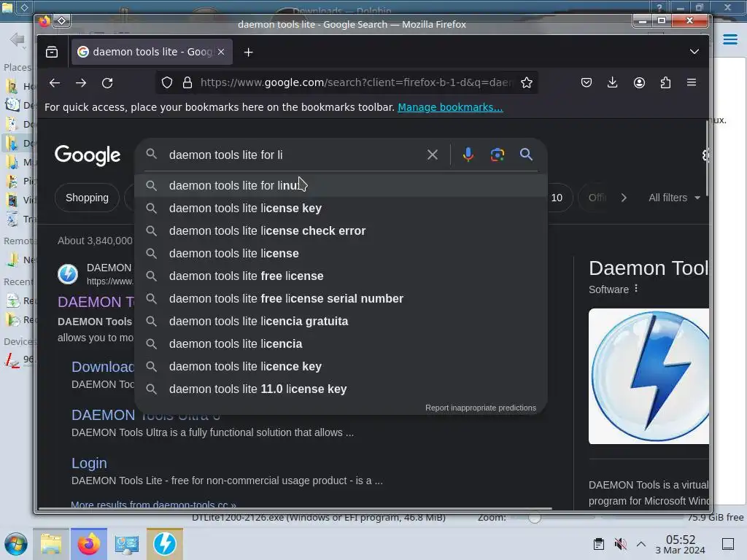Click the Daemon Tools lightning logo image
Image resolution: width=747 pixels, height=560 pixels.
point(649,376)
